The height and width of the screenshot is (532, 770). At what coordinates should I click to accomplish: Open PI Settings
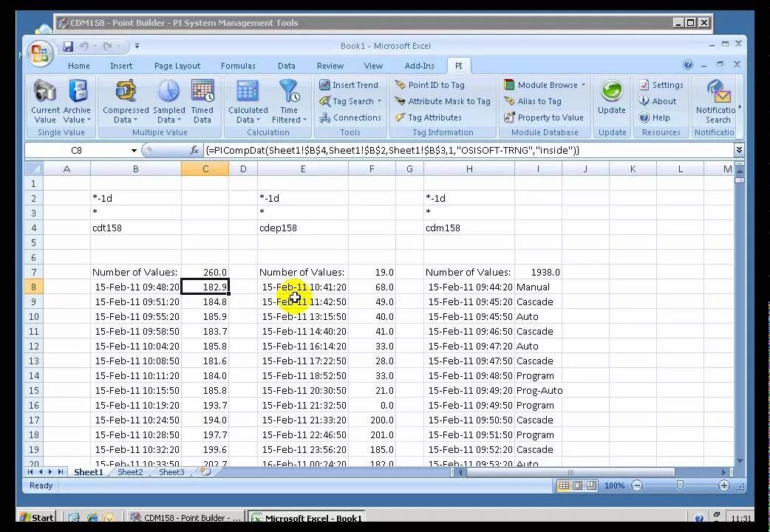click(x=661, y=85)
